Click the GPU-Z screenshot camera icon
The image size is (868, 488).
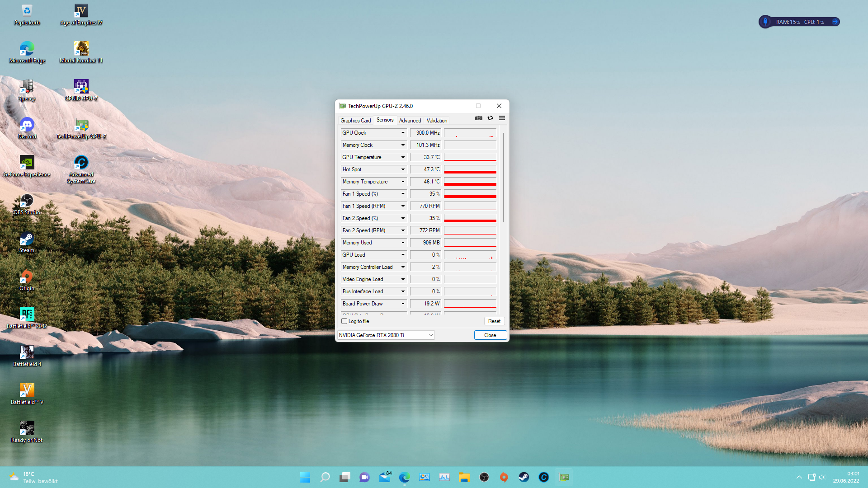tap(478, 118)
